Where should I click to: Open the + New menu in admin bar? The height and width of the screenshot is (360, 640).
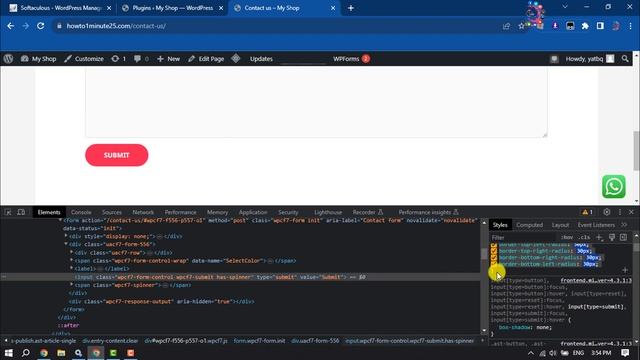[x=169, y=59]
